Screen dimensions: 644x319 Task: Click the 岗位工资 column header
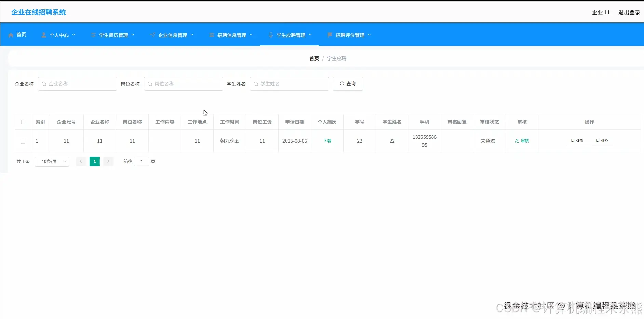point(262,122)
